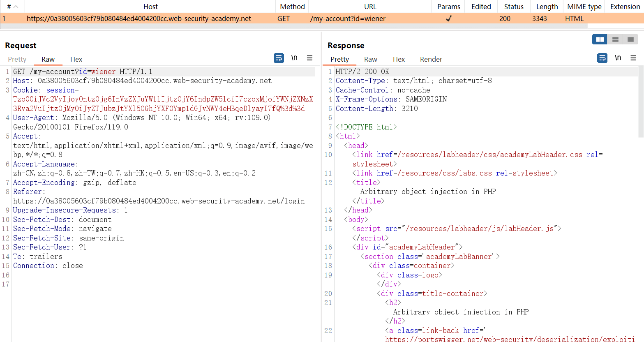Select side-by-side split layout icon

tap(600, 39)
